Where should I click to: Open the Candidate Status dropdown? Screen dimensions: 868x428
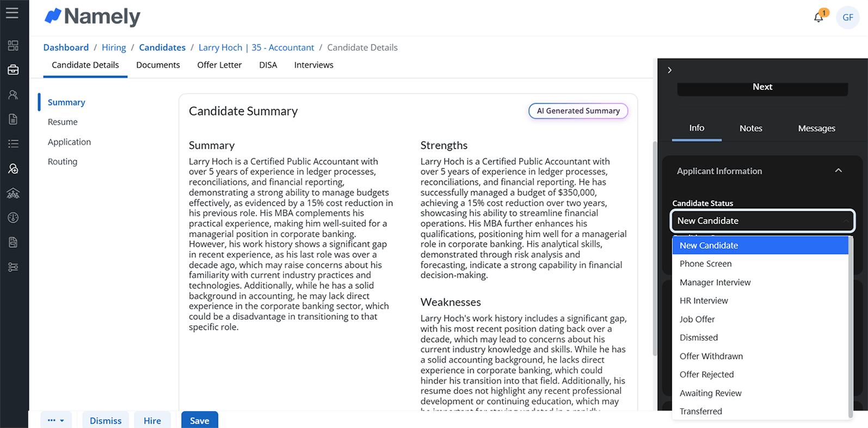(762, 221)
